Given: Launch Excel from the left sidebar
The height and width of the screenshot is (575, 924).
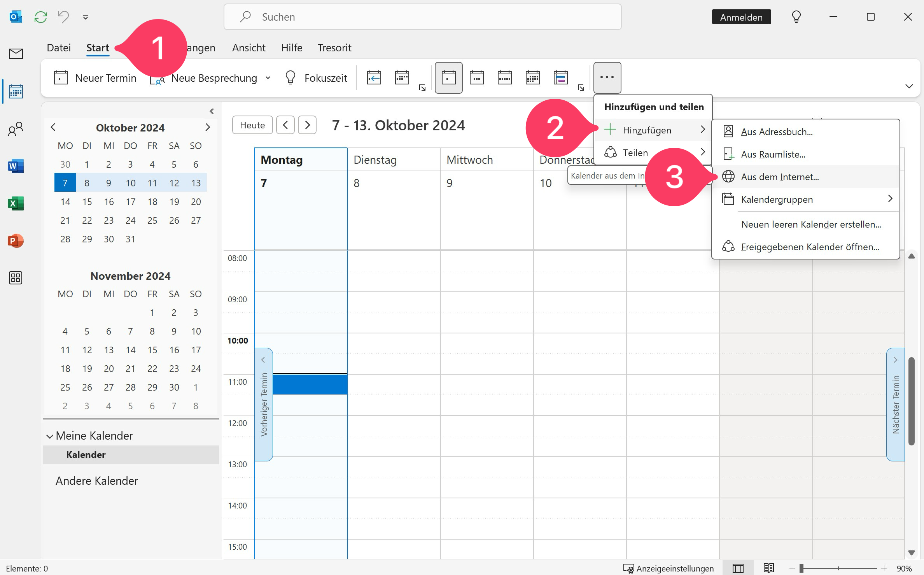Looking at the screenshot, I should 16,203.
